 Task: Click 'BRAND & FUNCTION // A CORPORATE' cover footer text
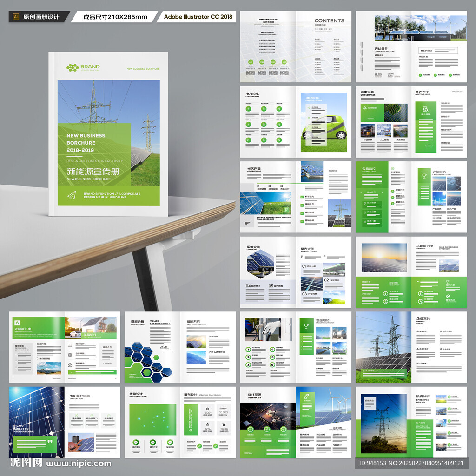(112, 194)
